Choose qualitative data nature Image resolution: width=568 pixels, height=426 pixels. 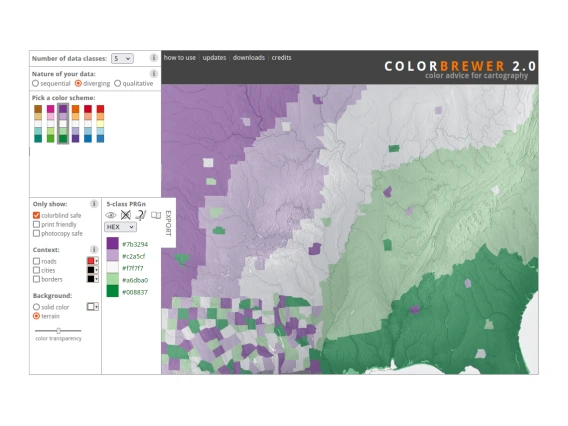117,83
